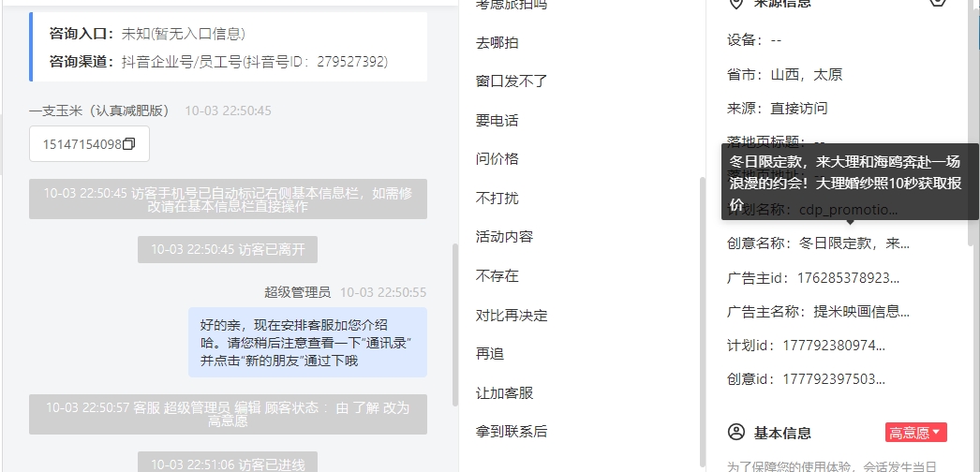Select the 让加客服 quick reply
Screen dimensions: 980x472
coord(504,393)
